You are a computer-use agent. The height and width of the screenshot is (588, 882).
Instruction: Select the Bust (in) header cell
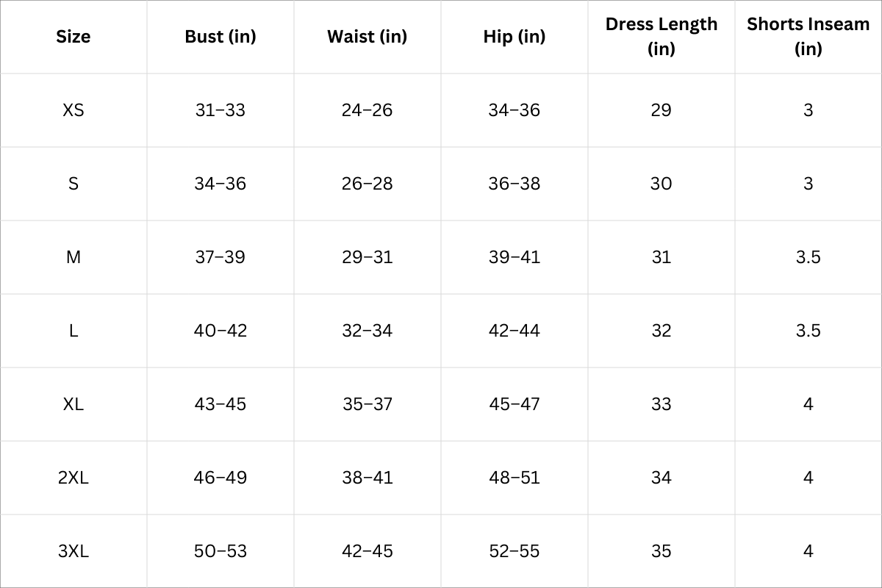point(220,37)
